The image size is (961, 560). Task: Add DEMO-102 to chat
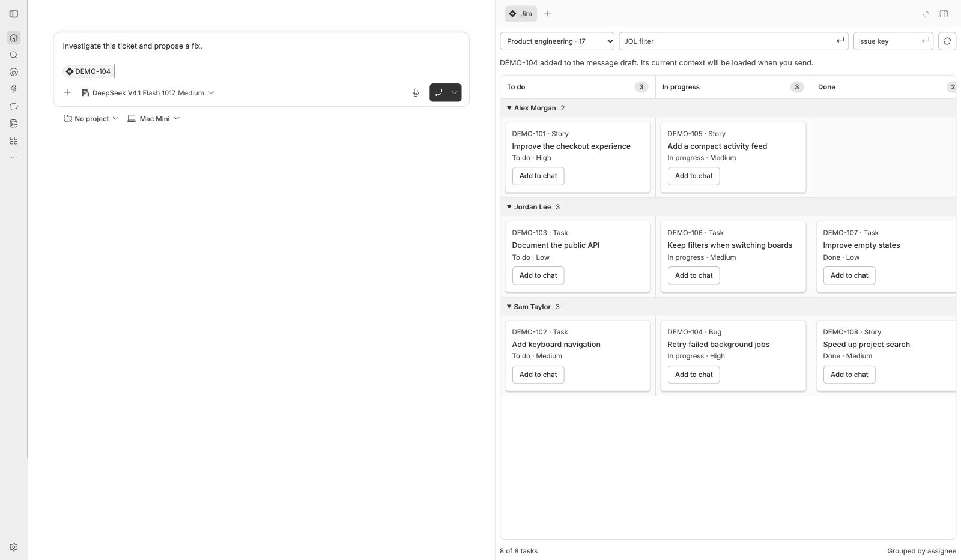pyautogui.click(x=538, y=375)
